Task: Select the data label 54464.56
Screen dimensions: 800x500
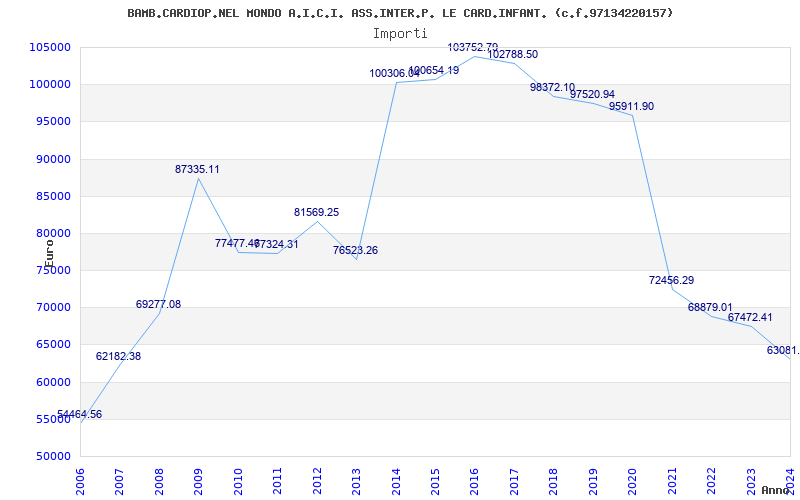Action: tap(79, 414)
